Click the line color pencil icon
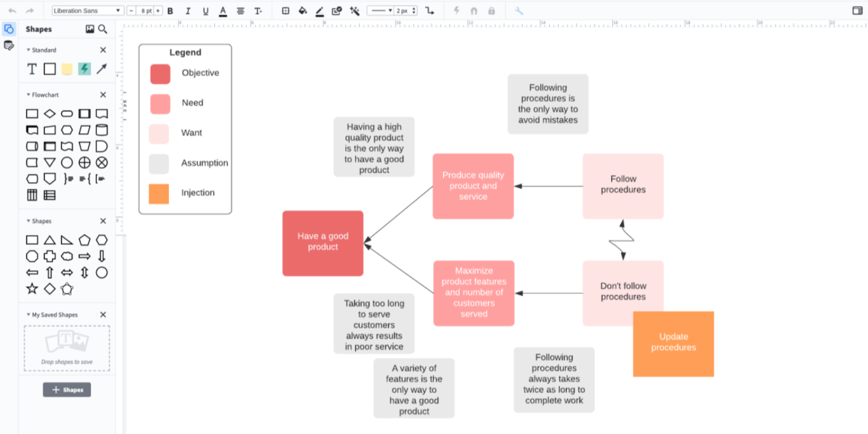868x434 pixels. (318, 11)
